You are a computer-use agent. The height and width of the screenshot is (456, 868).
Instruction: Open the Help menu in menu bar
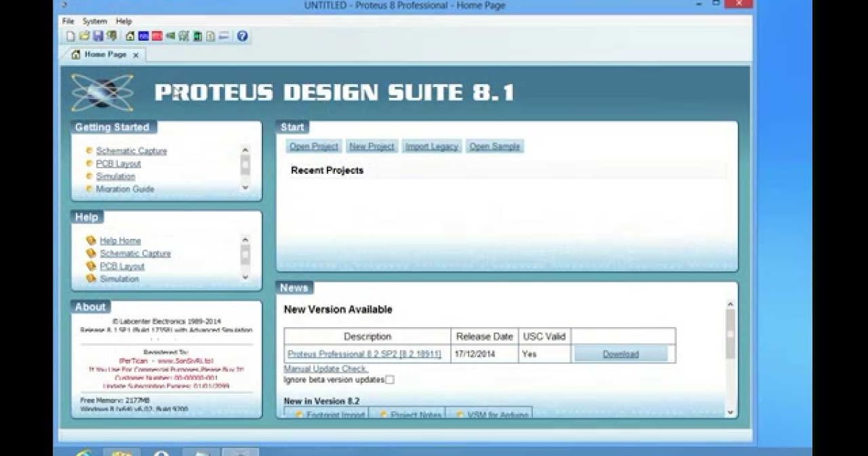coord(124,21)
